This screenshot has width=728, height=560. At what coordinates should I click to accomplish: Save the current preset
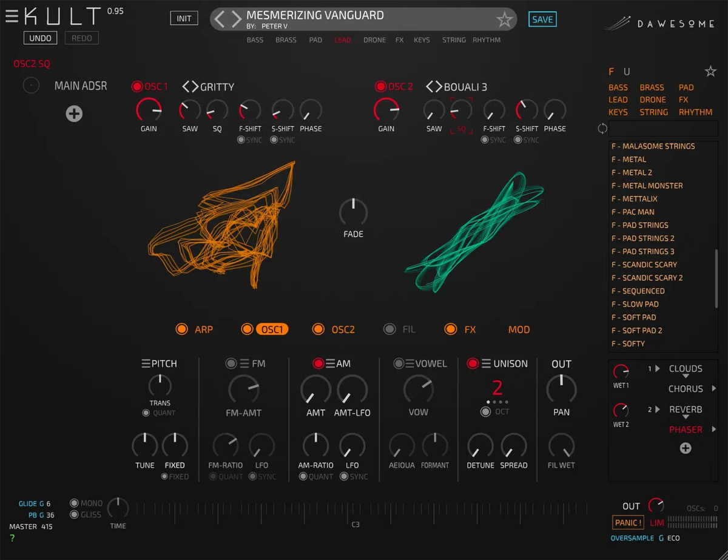point(542,19)
